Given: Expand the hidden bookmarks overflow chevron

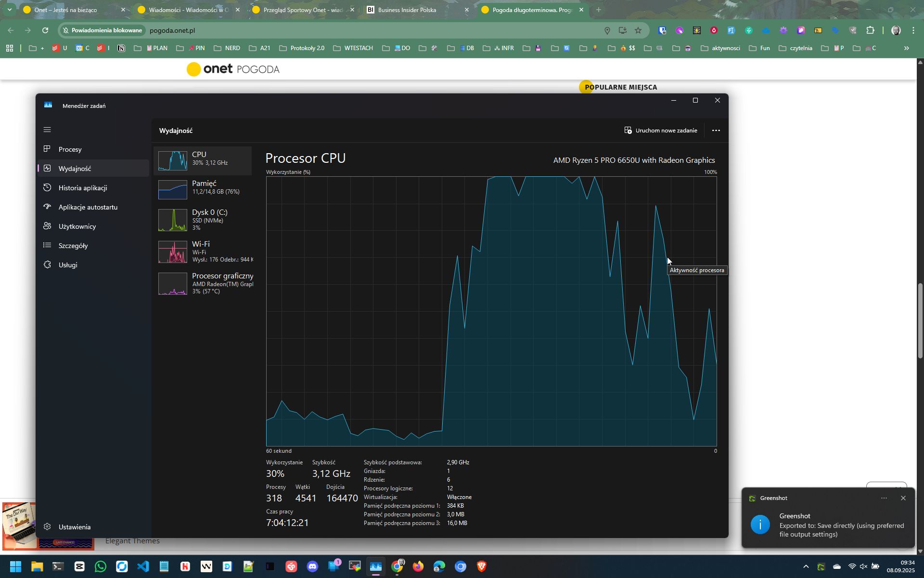Looking at the screenshot, I should [x=907, y=48].
